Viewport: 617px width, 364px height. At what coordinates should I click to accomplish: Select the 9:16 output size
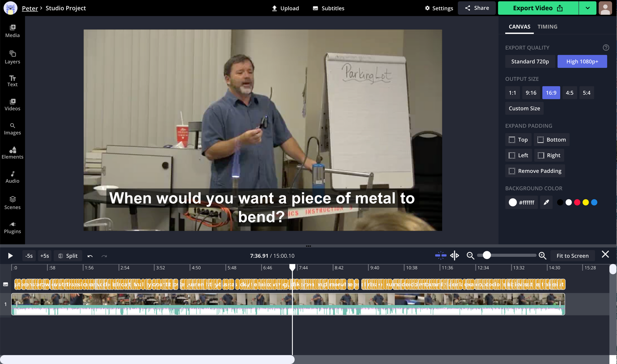[531, 93]
